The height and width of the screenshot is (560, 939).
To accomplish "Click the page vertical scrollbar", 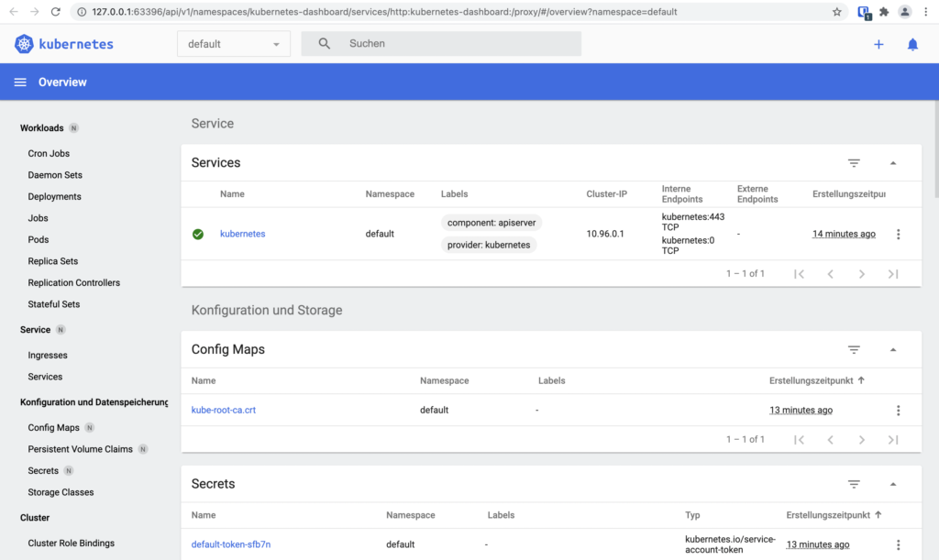I will click(935, 149).
